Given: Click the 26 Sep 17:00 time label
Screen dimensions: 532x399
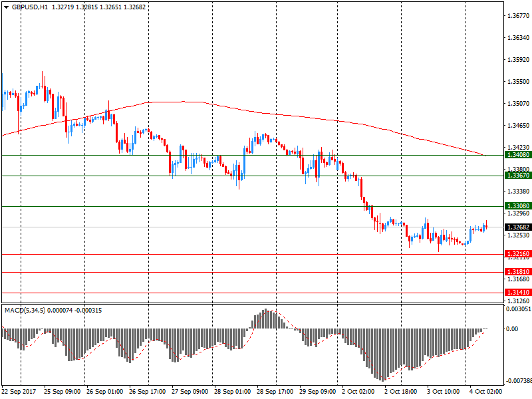Looking at the screenshot, I should pyautogui.click(x=148, y=392).
